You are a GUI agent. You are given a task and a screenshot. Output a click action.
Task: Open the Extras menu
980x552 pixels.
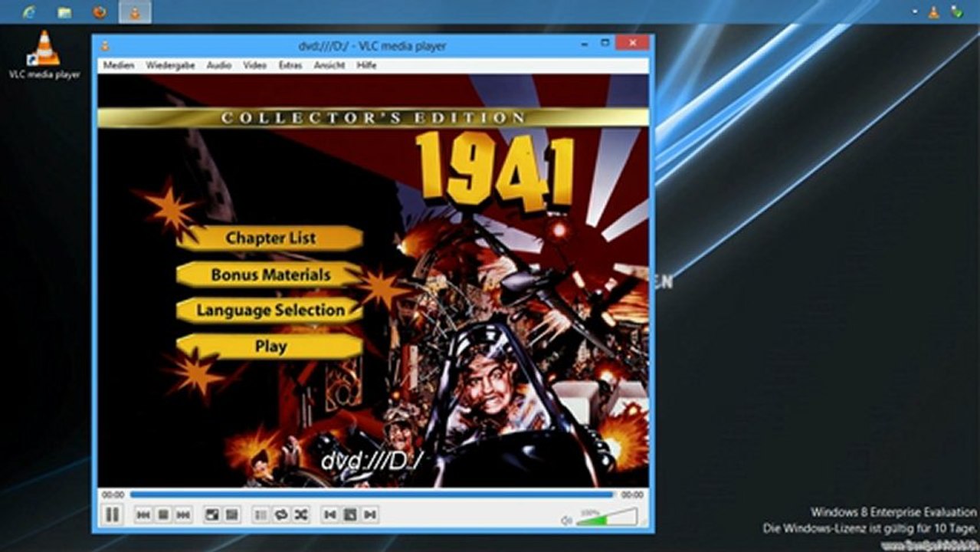point(290,66)
